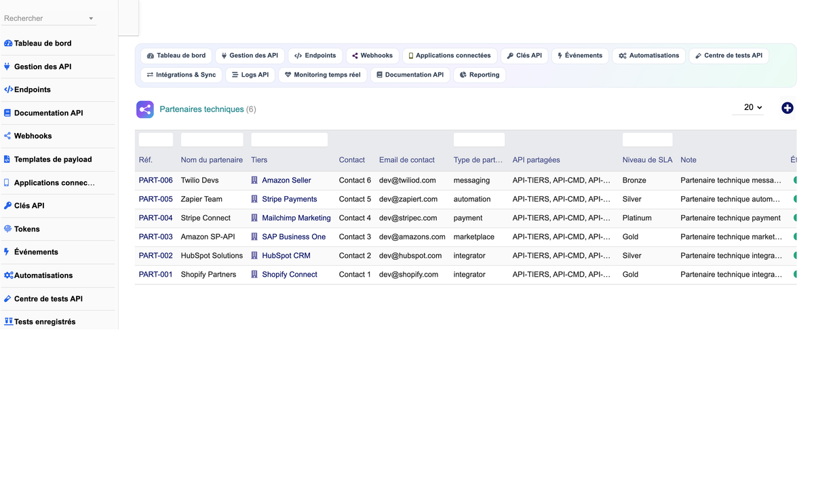The width and height of the screenshot is (814, 504).
Task: Click the purple Partenaires techniques share icon
Action: (145, 109)
